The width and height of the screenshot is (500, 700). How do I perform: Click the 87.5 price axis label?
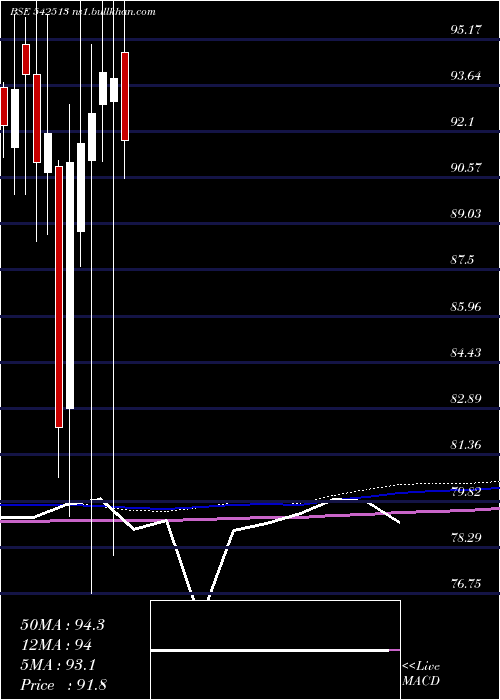coord(464,260)
